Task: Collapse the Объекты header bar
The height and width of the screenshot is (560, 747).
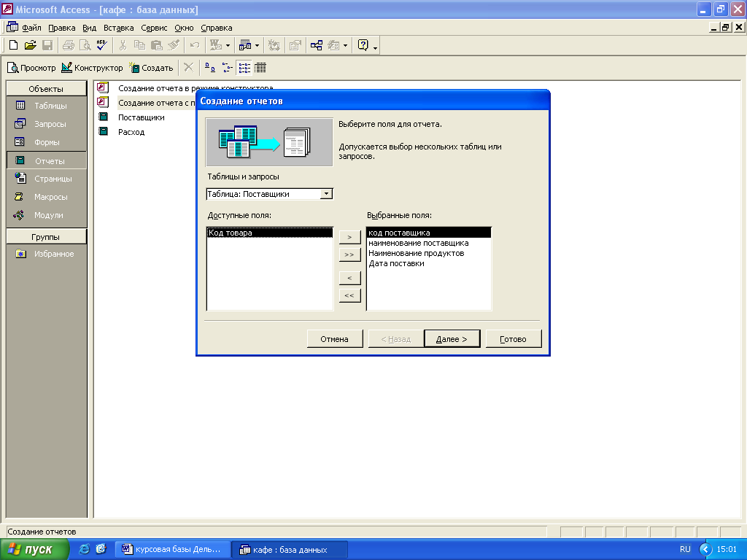Action: 46,89
